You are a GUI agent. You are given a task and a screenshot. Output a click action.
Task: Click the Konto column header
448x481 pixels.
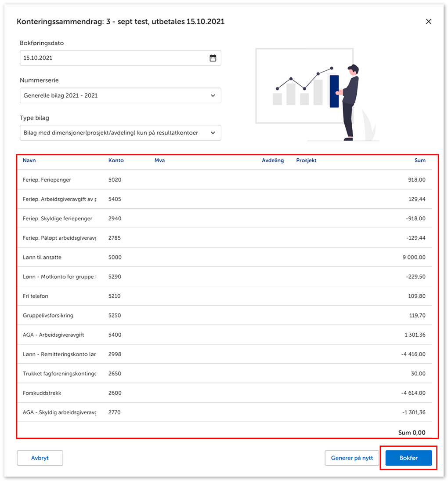[x=116, y=160]
